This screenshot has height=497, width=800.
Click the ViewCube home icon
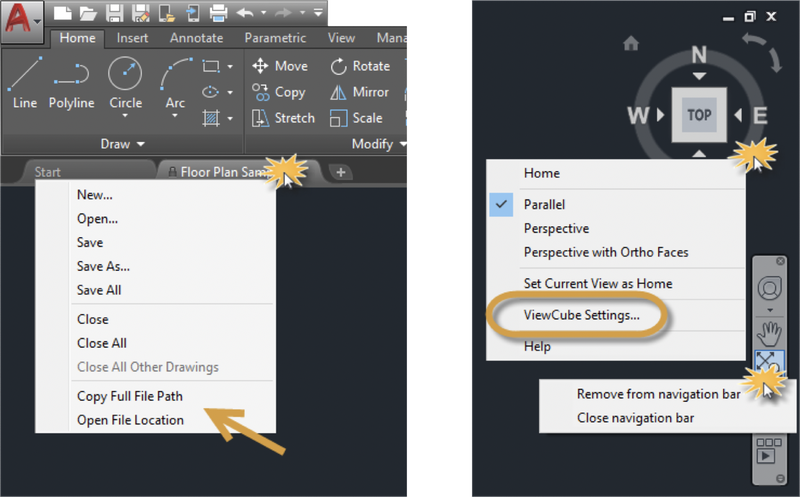click(631, 44)
